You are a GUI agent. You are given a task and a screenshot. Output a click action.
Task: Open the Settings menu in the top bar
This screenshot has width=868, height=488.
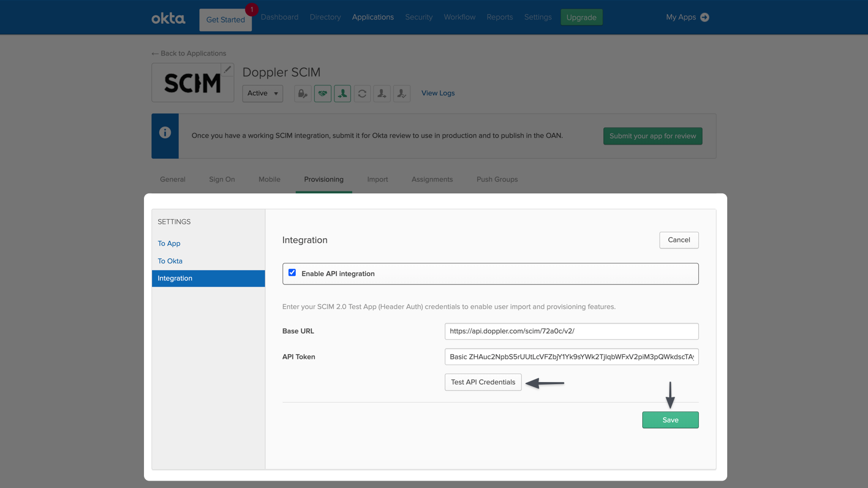(x=538, y=17)
